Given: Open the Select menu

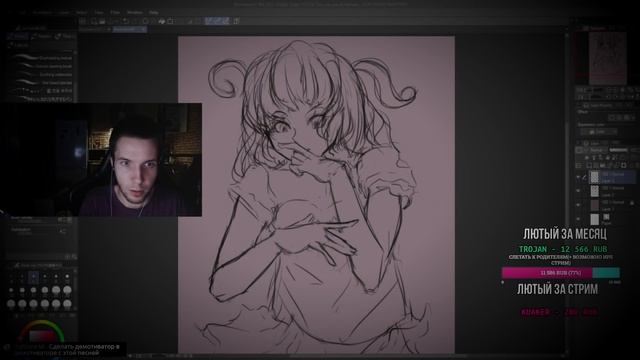Looking at the screenshot, I should click(x=82, y=13).
